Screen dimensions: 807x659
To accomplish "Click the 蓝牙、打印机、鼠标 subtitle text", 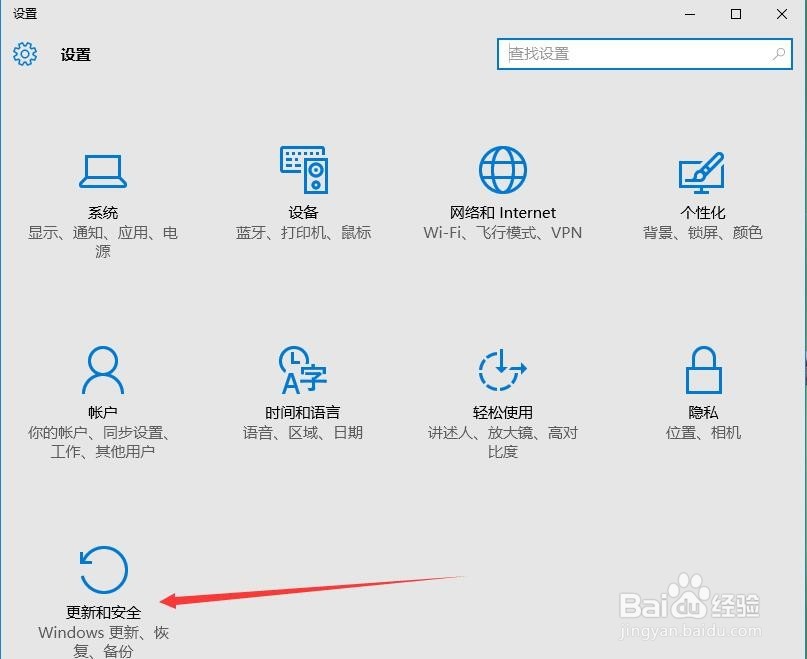I will pyautogui.click(x=303, y=233).
